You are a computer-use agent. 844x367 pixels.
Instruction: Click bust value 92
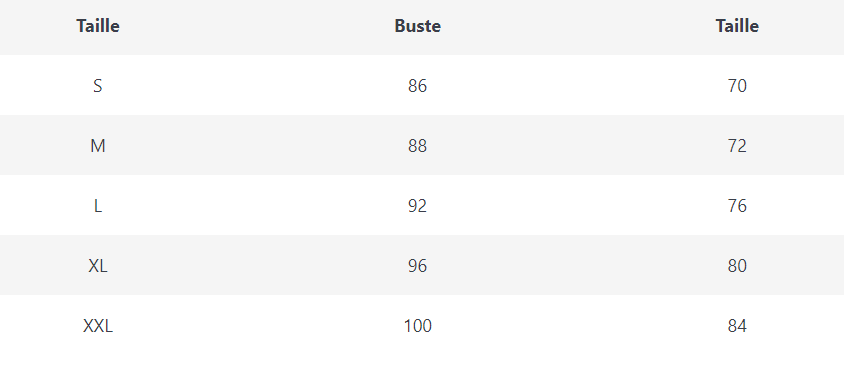[x=417, y=206]
